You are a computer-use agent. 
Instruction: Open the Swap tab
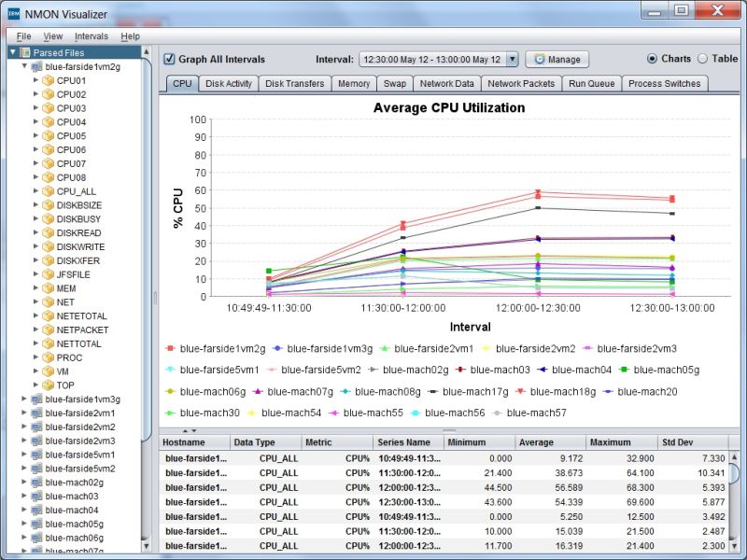(x=395, y=83)
